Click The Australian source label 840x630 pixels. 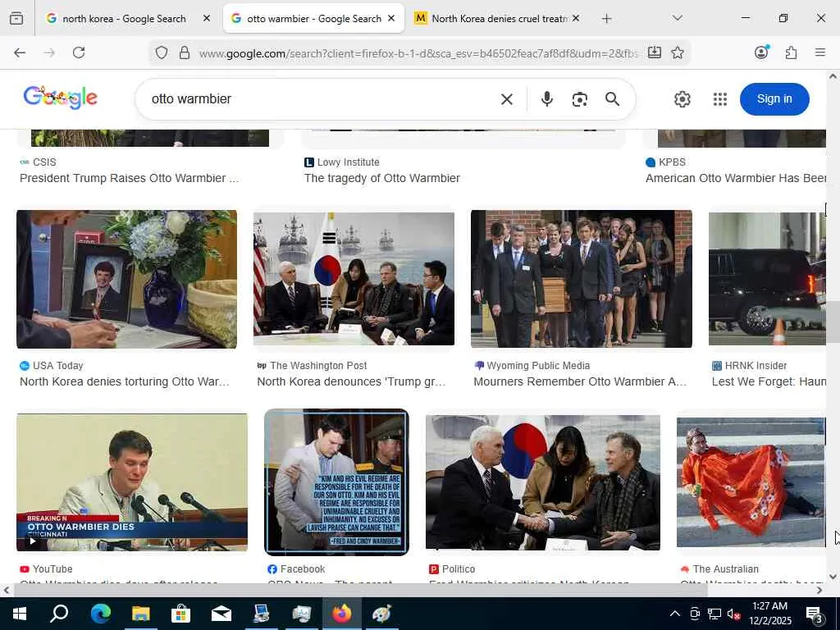725,569
